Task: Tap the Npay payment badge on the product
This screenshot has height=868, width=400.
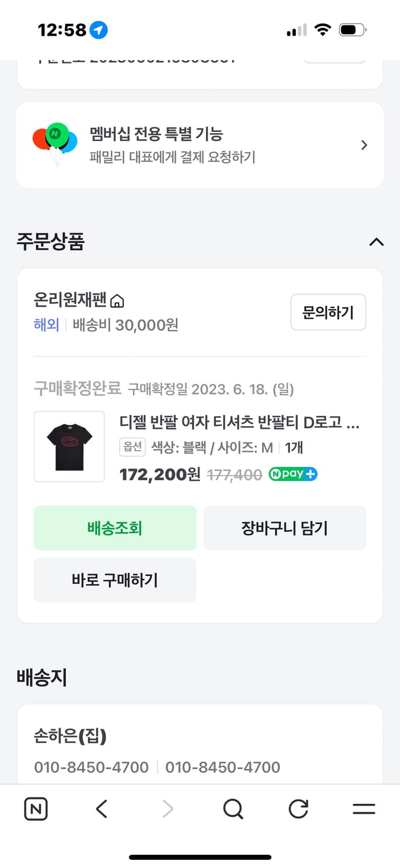Action: point(292,474)
